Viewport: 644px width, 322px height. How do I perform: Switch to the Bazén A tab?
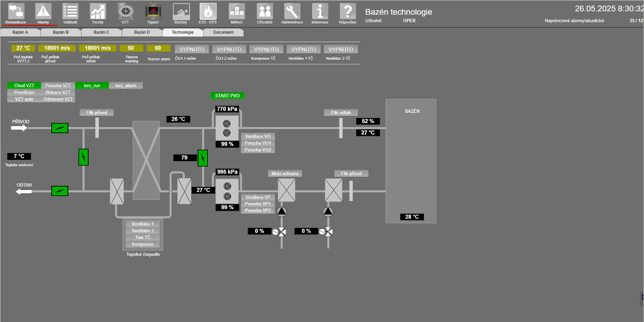coord(20,32)
